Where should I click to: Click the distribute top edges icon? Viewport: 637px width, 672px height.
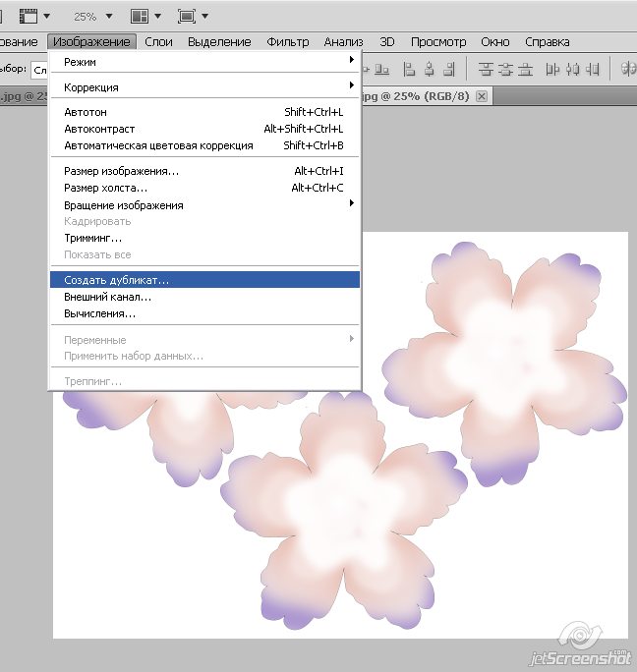485,69
